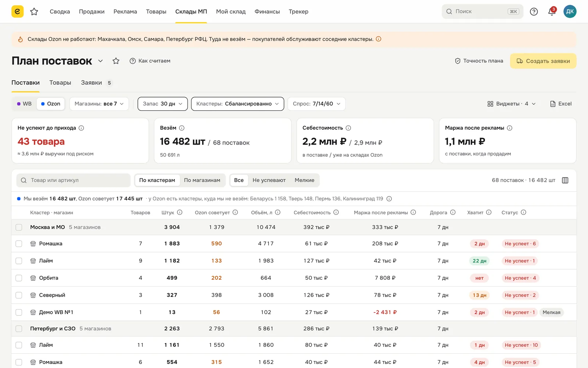This screenshot has height=368, width=588.
Task: Switch marketplace to WB
Action: 24,104
